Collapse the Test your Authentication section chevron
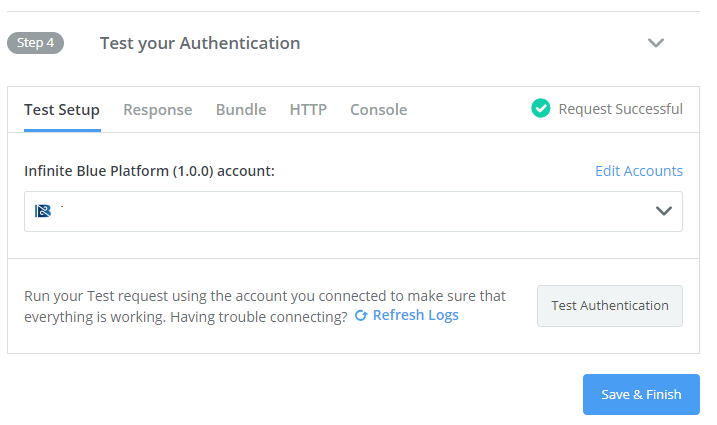The height and width of the screenshot is (425, 717). (656, 43)
